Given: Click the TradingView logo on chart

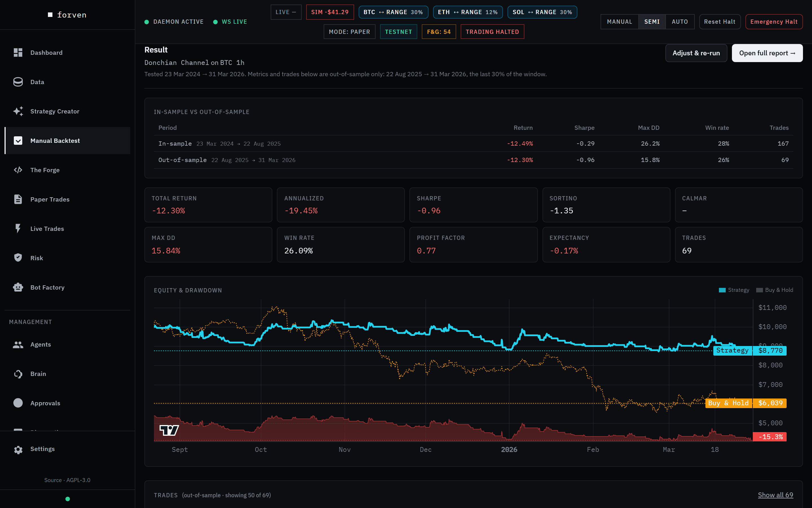Looking at the screenshot, I should point(169,430).
